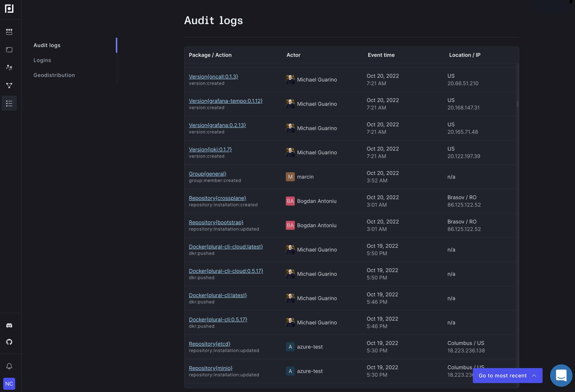The width and height of the screenshot is (575, 392).
Task: Open the clusters graph icon in sidebar
Action: click(x=9, y=85)
